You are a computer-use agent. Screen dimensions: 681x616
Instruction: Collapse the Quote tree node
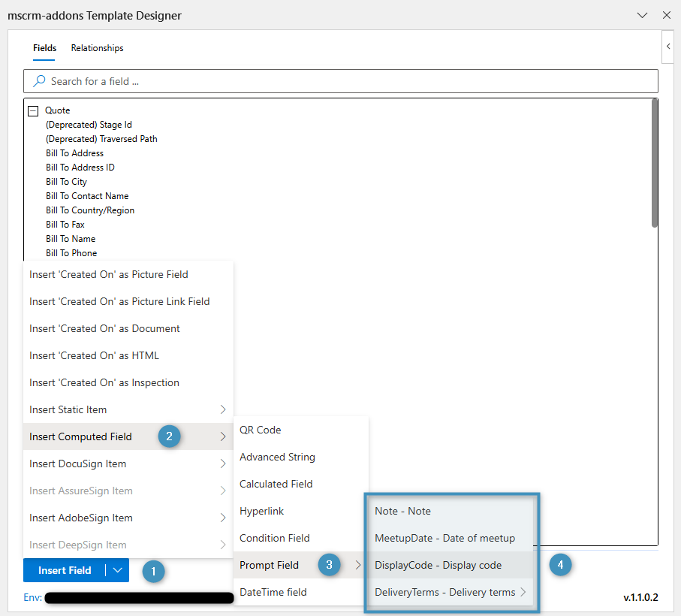pyautogui.click(x=33, y=110)
